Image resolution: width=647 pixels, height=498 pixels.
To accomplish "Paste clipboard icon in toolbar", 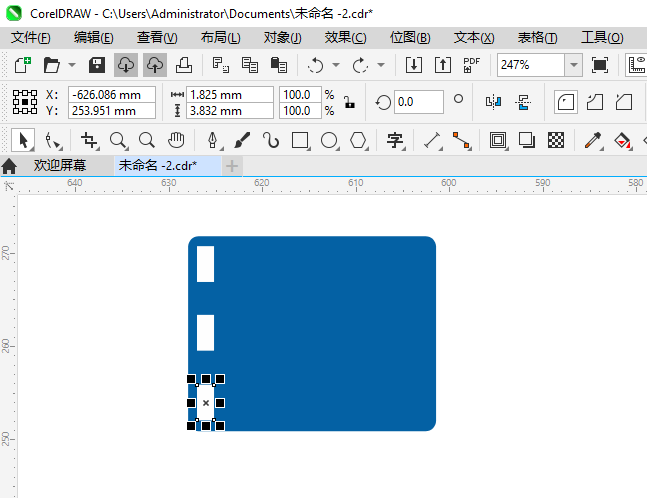I will click(x=279, y=65).
